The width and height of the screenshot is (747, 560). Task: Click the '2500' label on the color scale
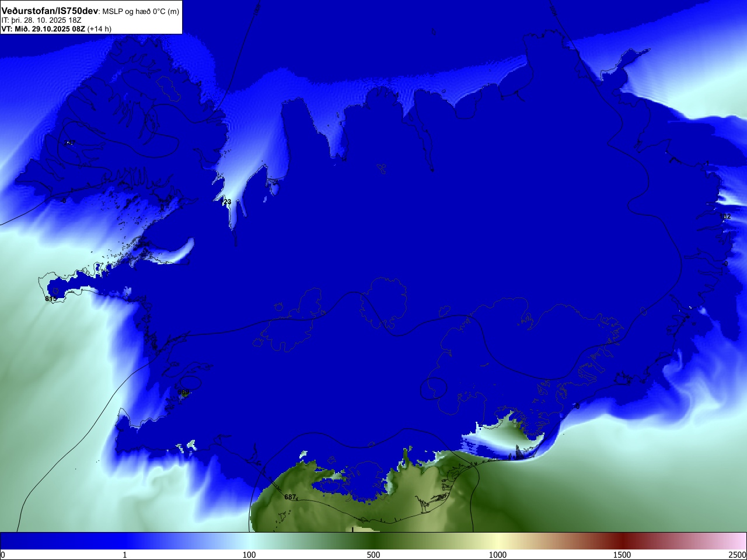pos(738,555)
